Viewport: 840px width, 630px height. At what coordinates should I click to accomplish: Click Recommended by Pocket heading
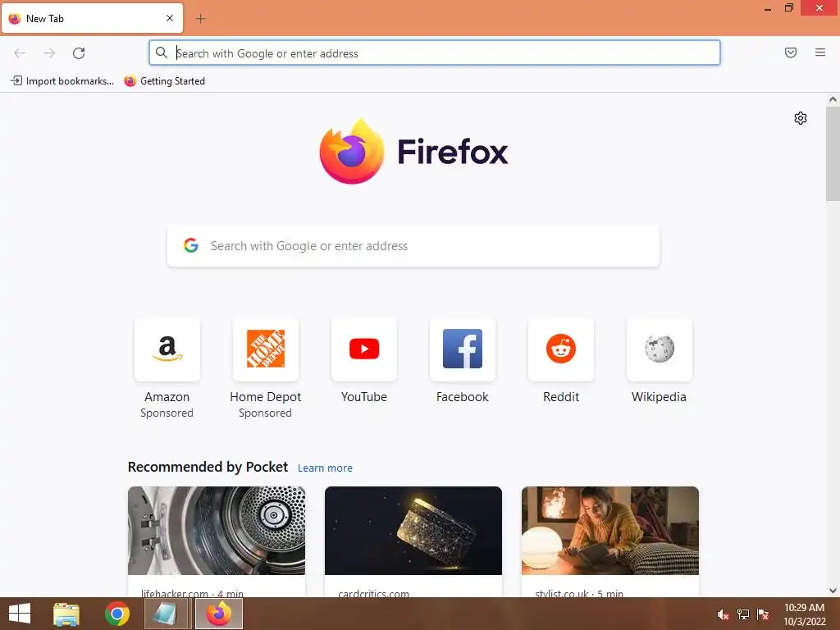208,467
